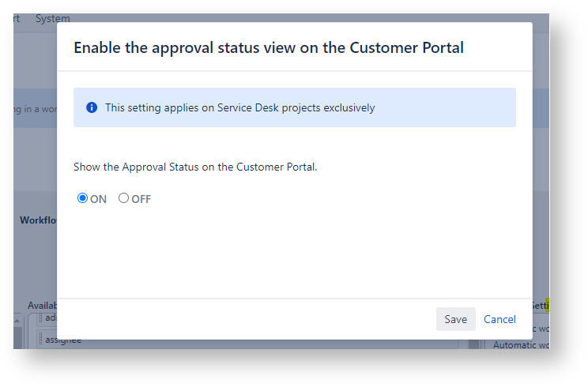
Task: Click the drag handle beside assignee
Action: pyautogui.click(x=40, y=341)
